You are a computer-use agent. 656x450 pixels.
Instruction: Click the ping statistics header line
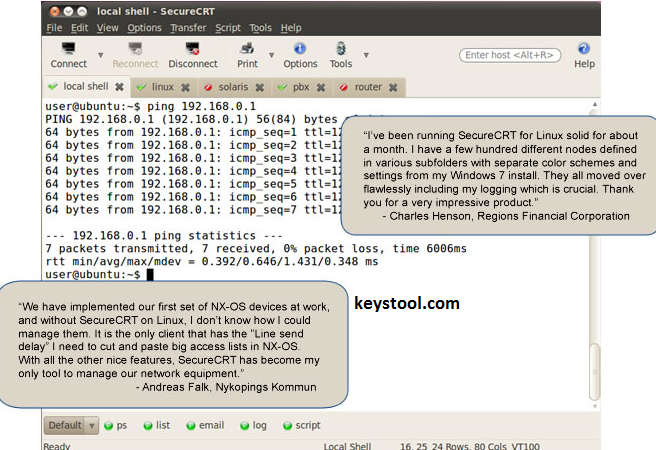click(164, 235)
